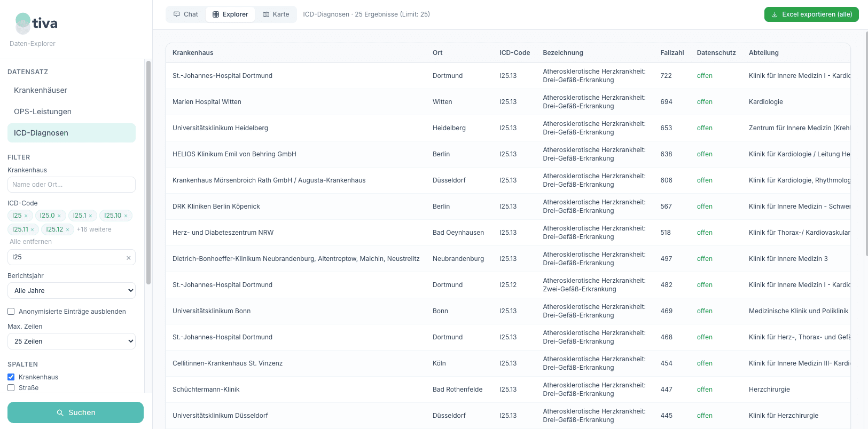Select the ICD-Diagnosen dataset

click(72, 133)
